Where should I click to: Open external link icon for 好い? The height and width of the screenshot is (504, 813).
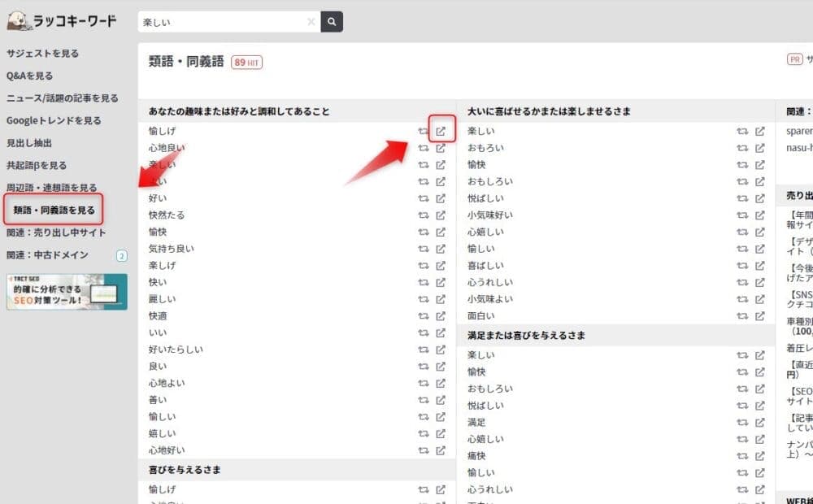[440, 198]
